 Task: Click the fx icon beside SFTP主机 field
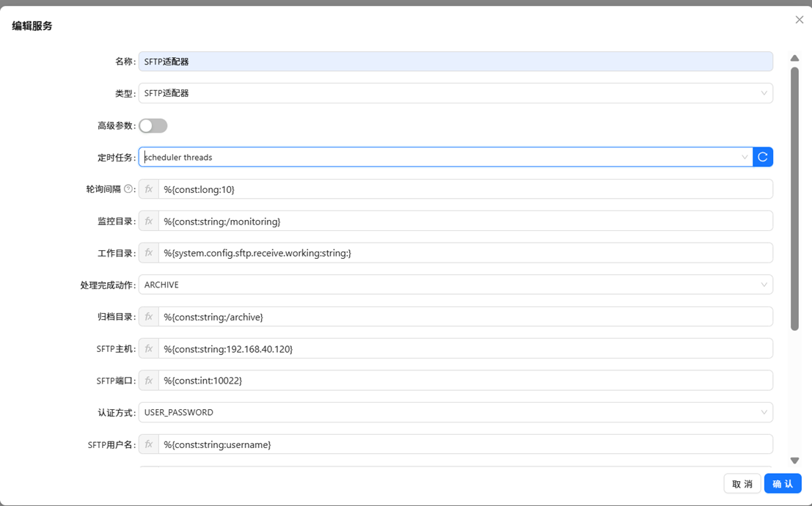149,349
